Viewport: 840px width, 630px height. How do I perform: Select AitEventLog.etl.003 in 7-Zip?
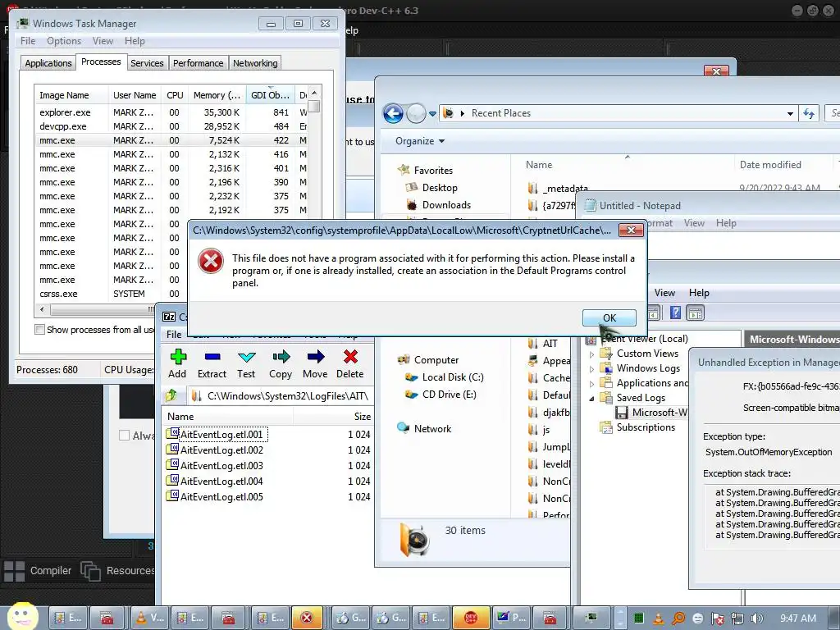click(x=221, y=466)
